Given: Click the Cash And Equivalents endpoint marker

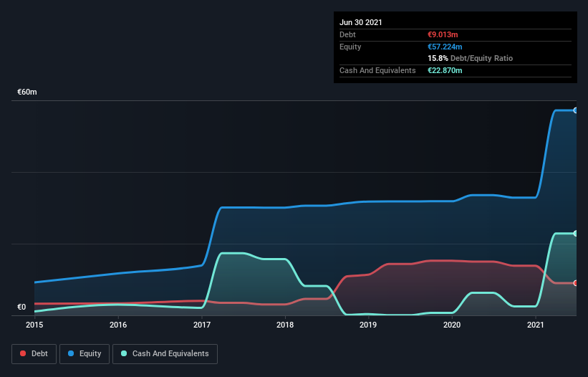Looking at the screenshot, I should point(576,234).
